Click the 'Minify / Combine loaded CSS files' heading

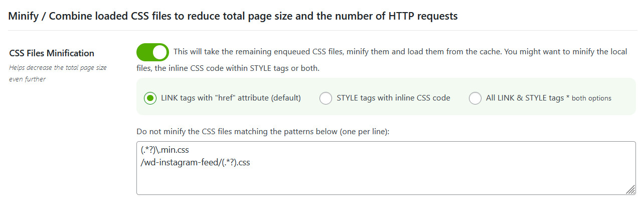tap(233, 16)
